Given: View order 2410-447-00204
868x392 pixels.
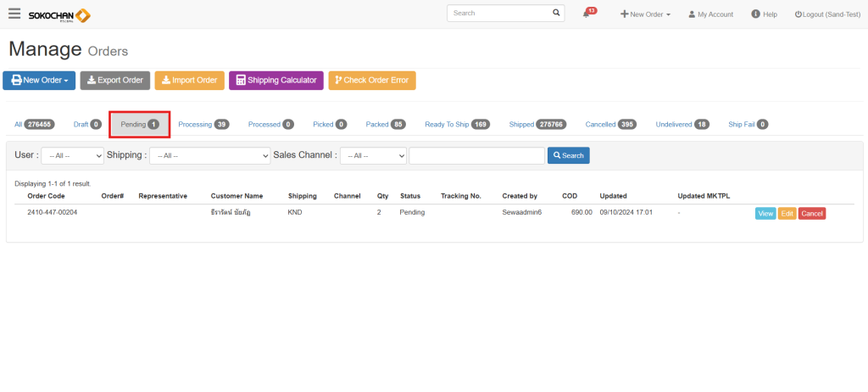Looking at the screenshot, I should 765,214.
